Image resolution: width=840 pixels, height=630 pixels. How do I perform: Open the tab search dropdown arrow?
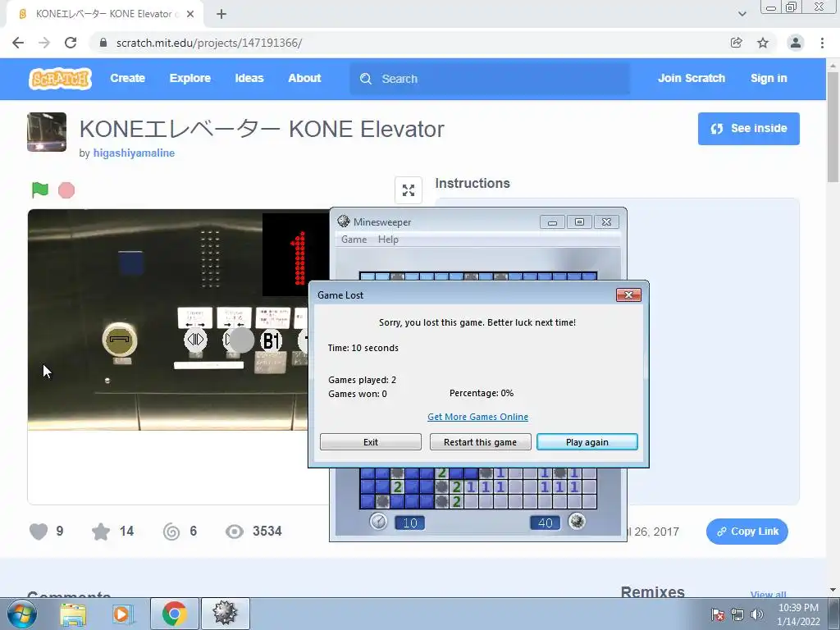pos(742,14)
